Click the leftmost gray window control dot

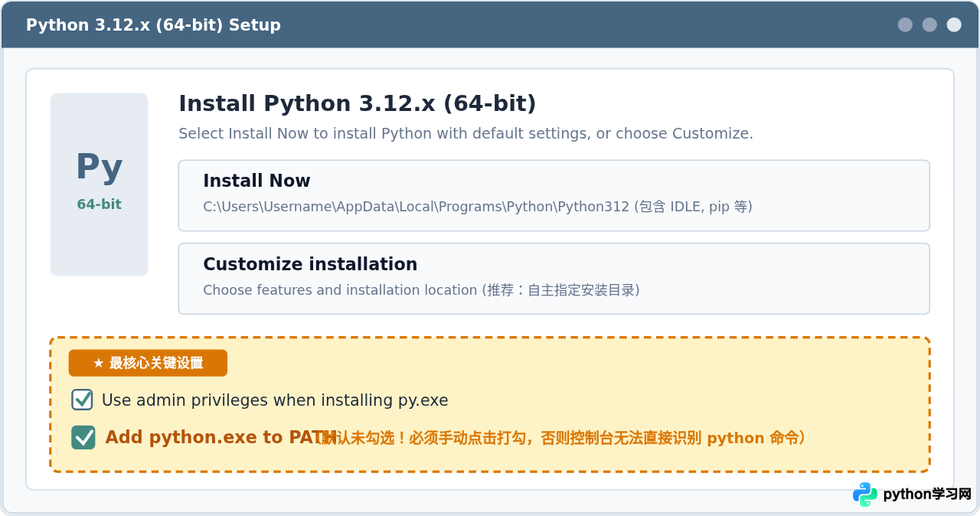click(905, 24)
